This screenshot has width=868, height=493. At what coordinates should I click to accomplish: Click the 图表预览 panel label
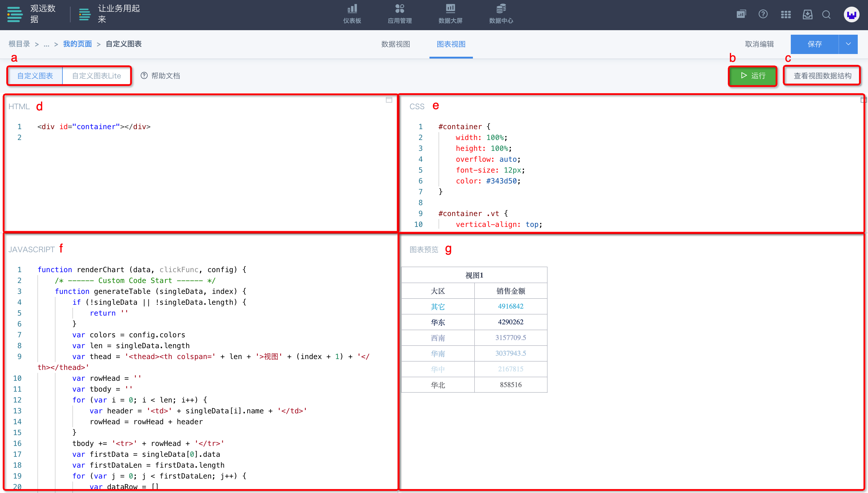click(x=424, y=250)
